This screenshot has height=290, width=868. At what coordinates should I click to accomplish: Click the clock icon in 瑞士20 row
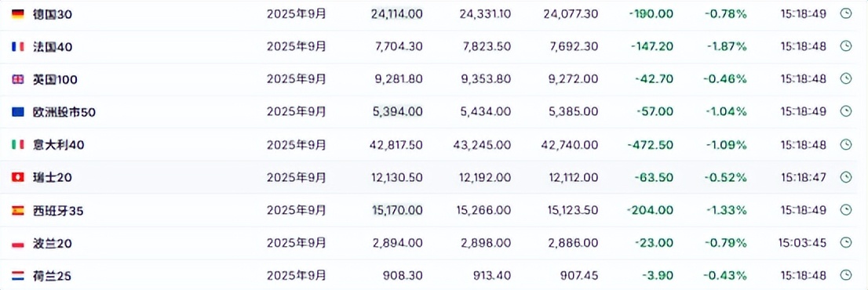[x=845, y=177]
